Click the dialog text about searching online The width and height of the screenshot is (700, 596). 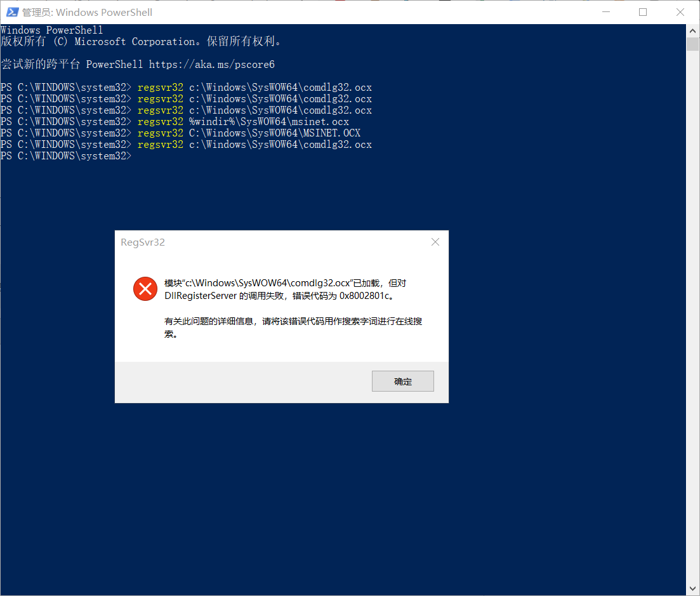click(293, 328)
